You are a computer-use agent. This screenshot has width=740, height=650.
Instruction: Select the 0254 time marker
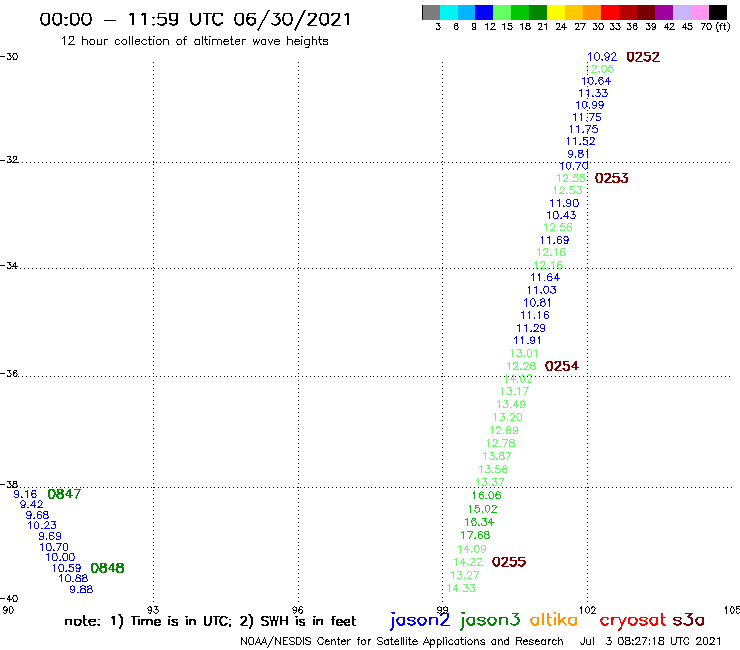(x=561, y=366)
